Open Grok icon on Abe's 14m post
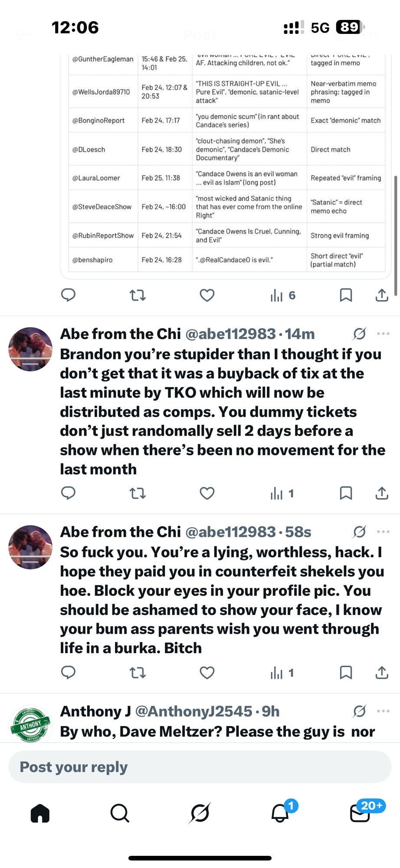Viewport: 400px width, 868px height. point(359,334)
